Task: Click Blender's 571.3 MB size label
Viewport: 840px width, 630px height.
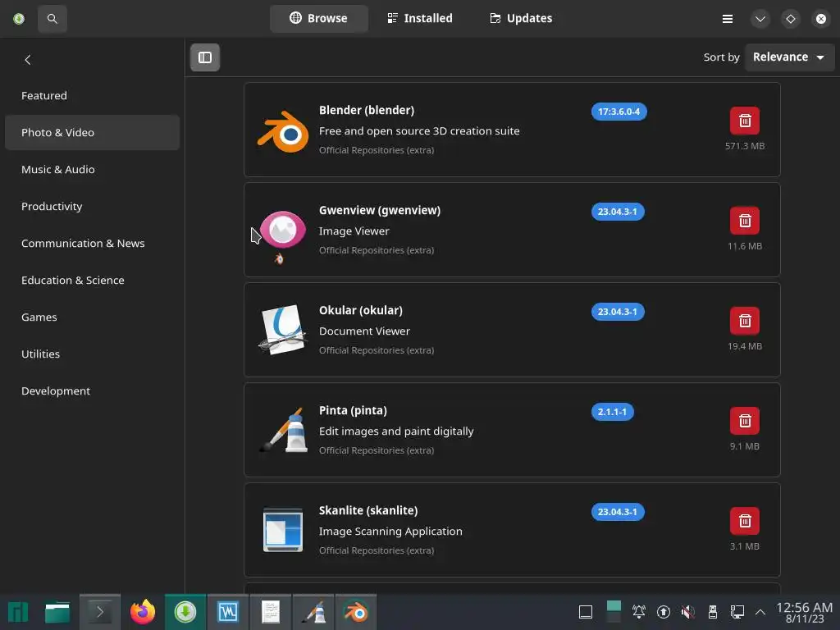Action: (x=745, y=146)
